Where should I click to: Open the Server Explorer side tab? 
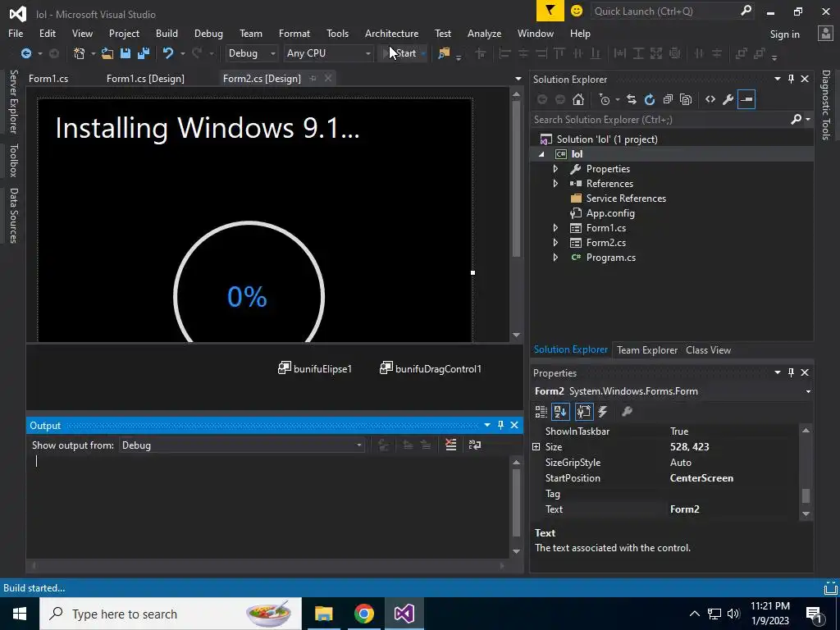[x=13, y=101]
